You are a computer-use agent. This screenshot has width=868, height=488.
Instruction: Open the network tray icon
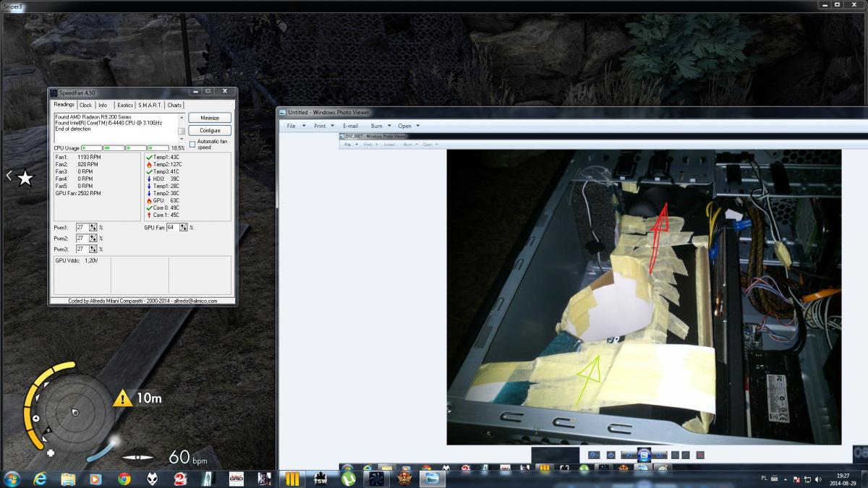pos(808,479)
